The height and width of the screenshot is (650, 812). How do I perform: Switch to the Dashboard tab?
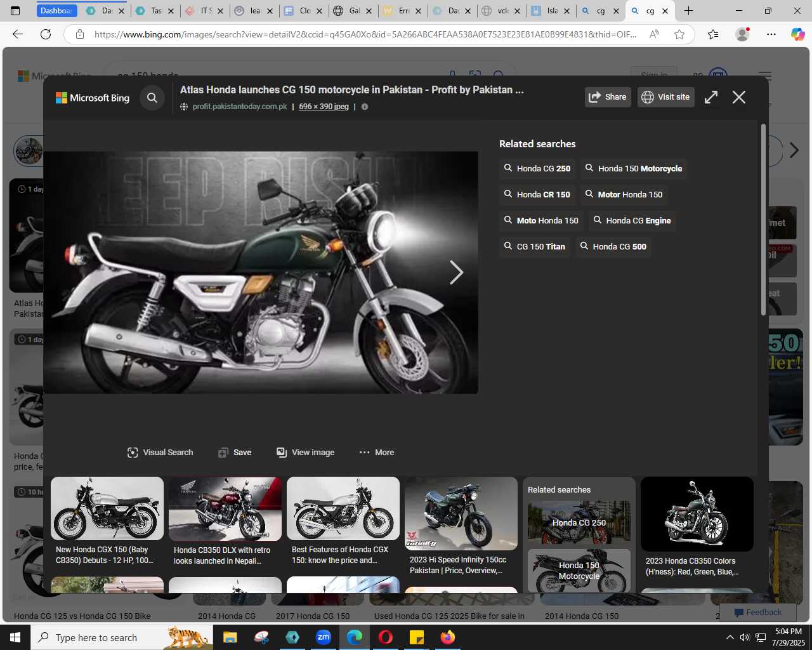(57, 11)
